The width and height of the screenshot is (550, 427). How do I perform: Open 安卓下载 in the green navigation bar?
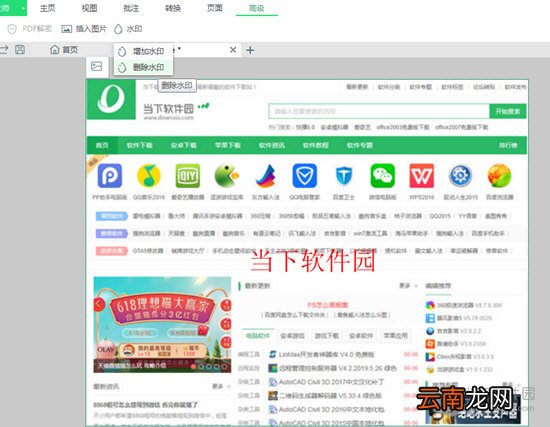[183, 145]
